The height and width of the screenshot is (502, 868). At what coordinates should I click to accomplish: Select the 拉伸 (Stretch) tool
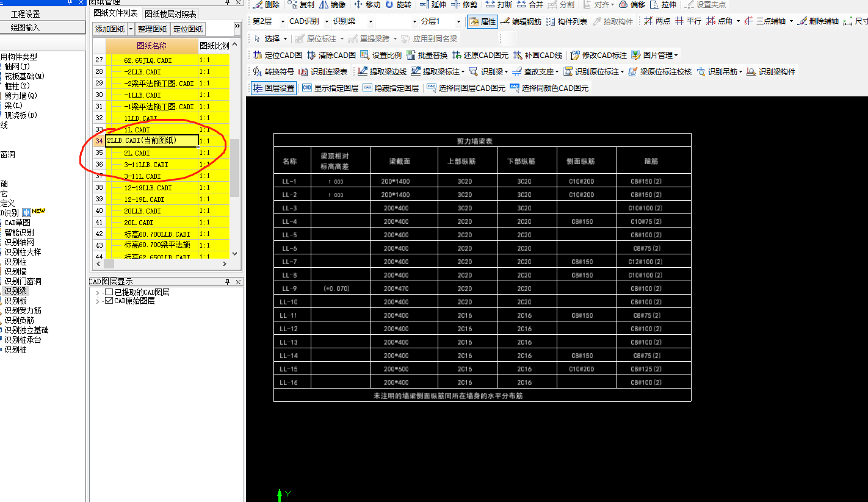point(662,4)
